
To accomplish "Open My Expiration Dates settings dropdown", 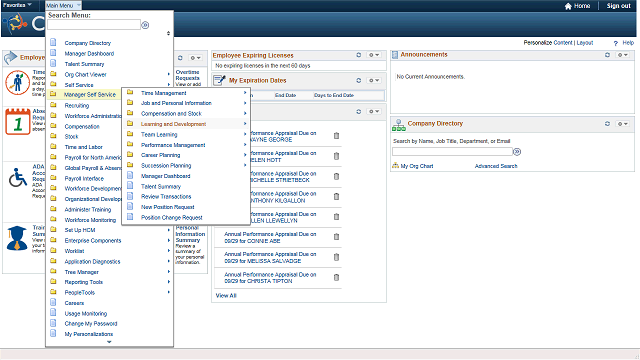I will (374, 80).
